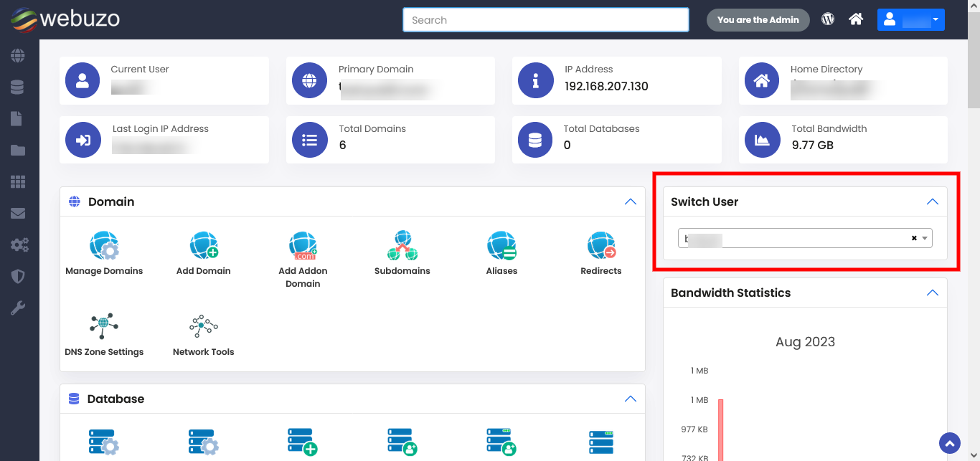Open Manage Domains icon

[104, 246]
